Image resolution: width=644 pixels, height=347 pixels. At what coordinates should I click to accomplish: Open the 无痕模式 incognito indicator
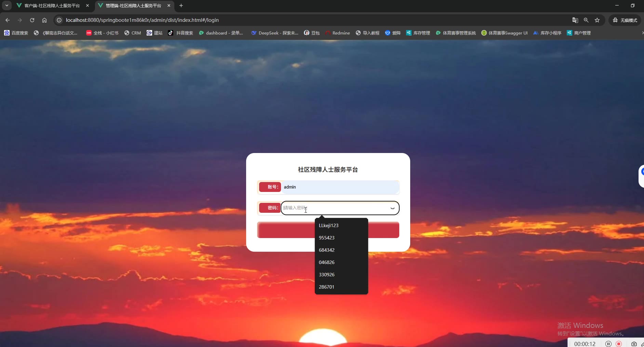[625, 20]
